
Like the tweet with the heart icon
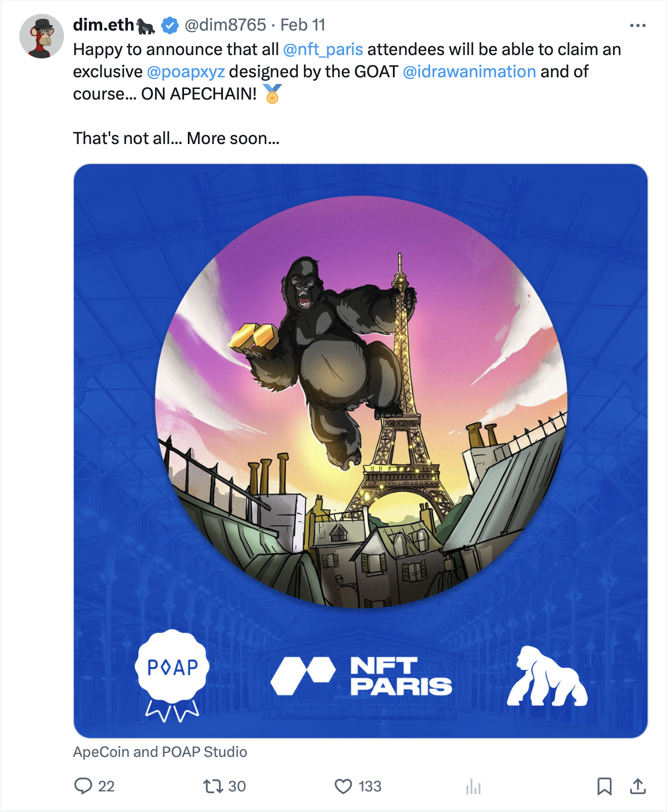coord(344,786)
